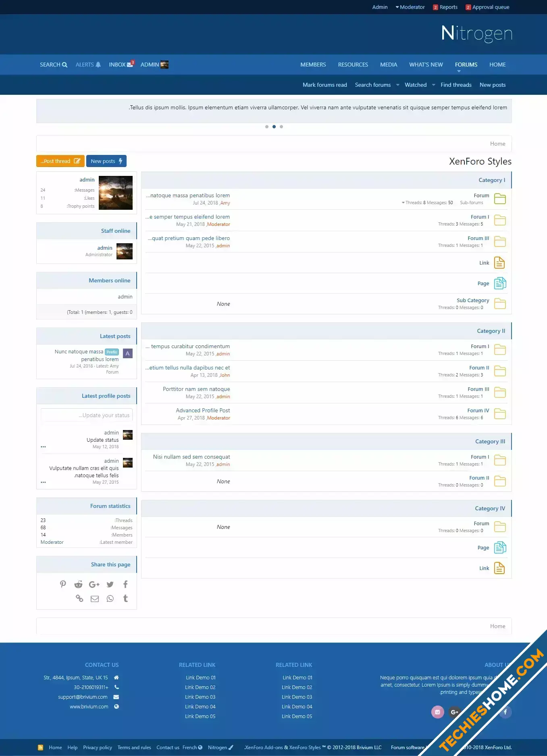Click the Update your status field
547x756 pixels.
click(87, 415)
